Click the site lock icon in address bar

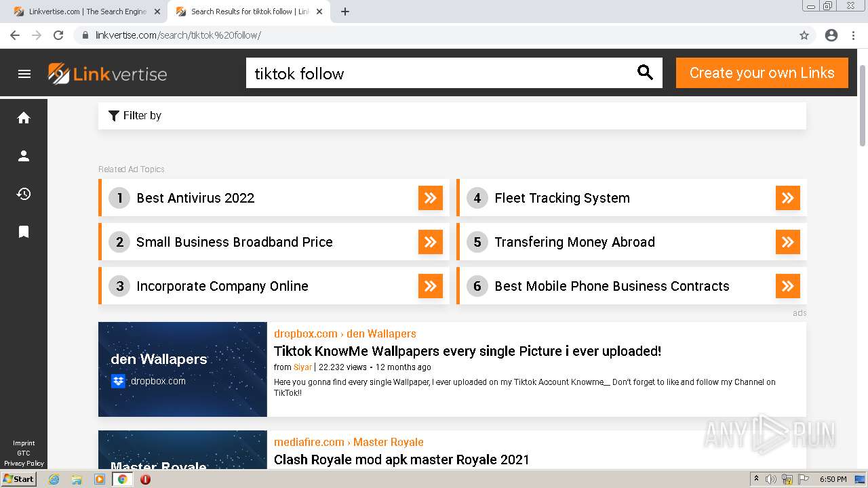point(85,35)
